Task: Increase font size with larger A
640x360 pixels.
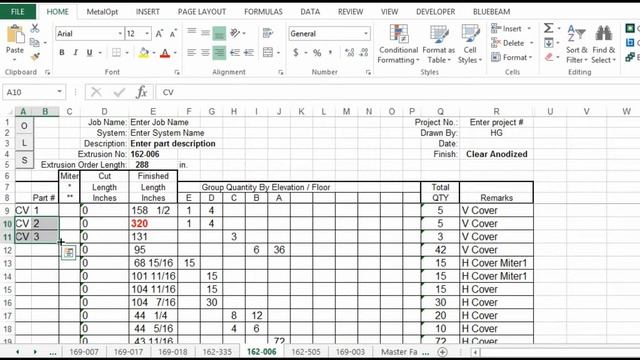Action: pyautogui.click(x=159, y=34)
